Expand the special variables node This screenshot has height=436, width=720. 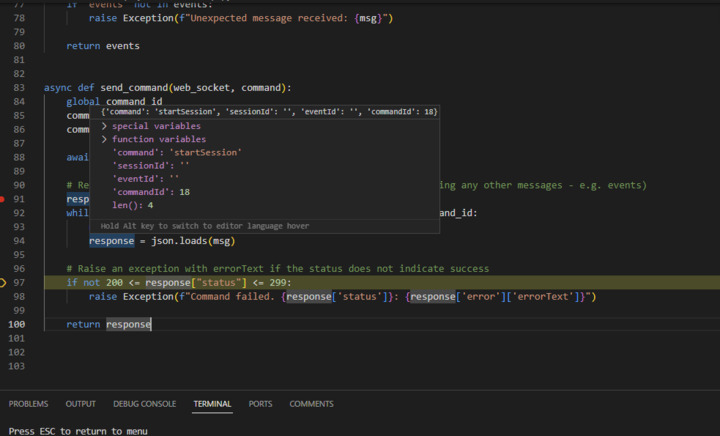point(104,127)
